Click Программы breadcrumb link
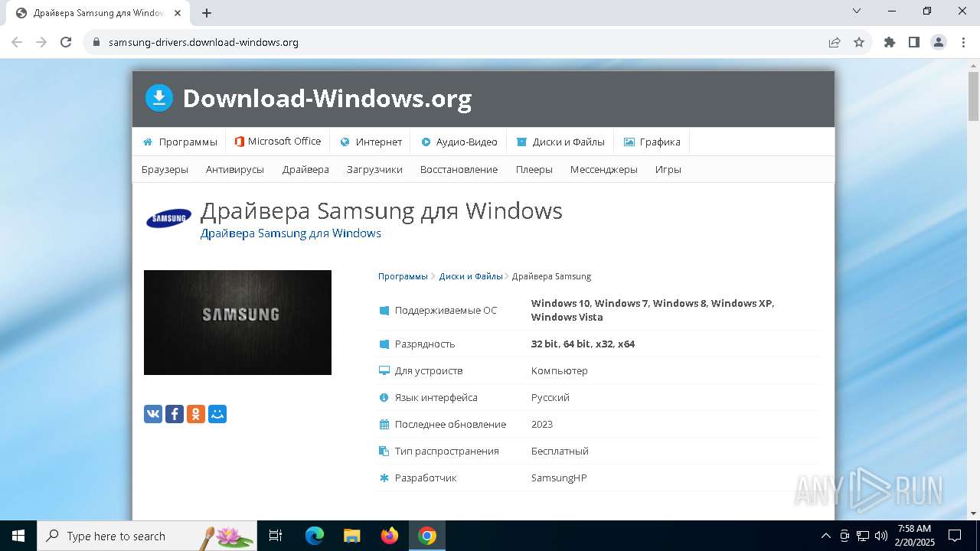Screen dimensions: 980x551 pos(403,276)
